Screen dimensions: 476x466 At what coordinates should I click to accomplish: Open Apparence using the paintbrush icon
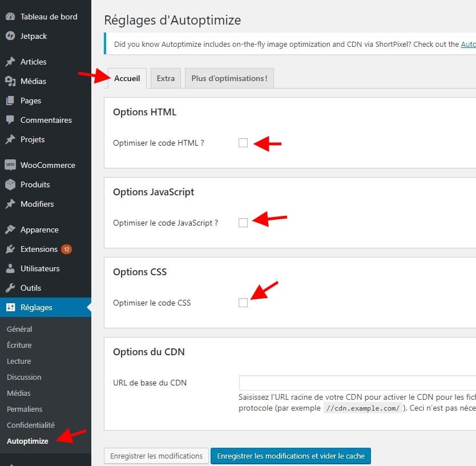coord(10,230)
